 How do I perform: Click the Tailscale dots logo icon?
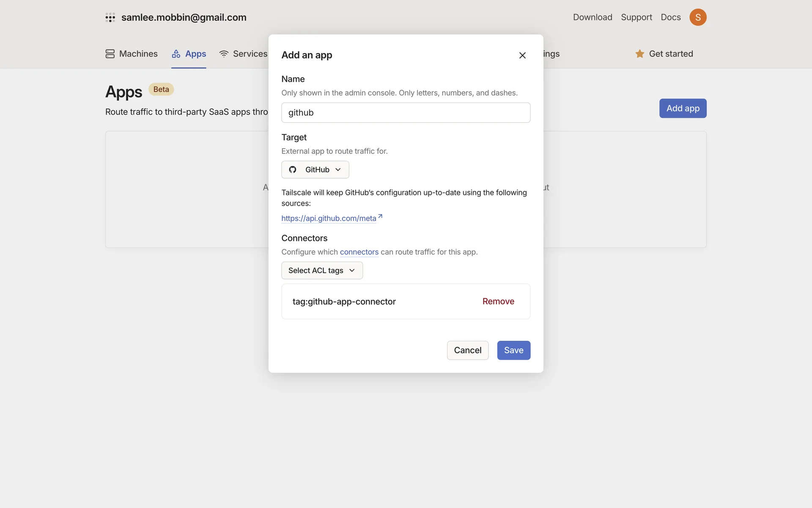(110, 17)
